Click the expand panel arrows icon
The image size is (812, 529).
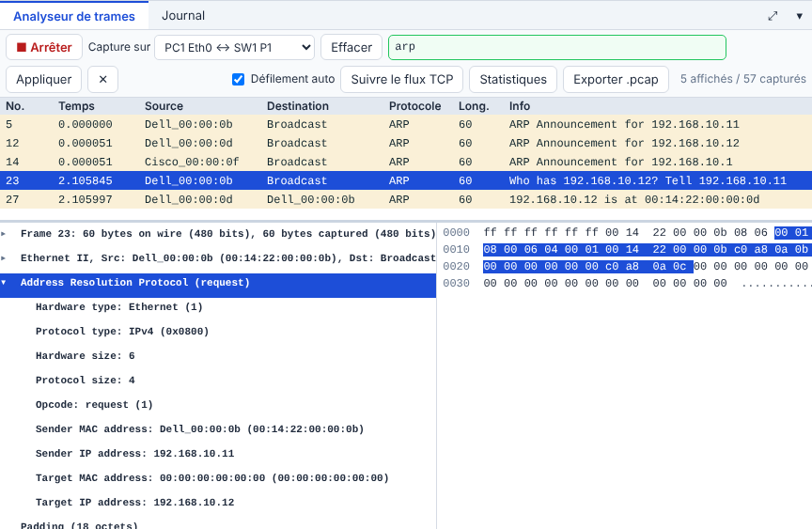coord(773,16)
